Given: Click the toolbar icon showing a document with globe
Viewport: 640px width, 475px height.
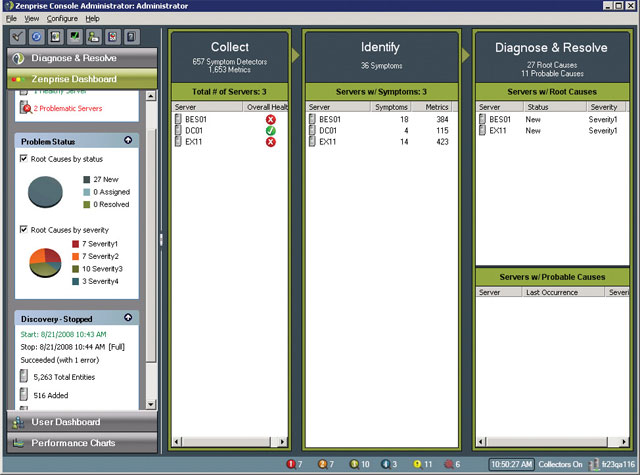Looking at the screenshot, I should (56, 37).
